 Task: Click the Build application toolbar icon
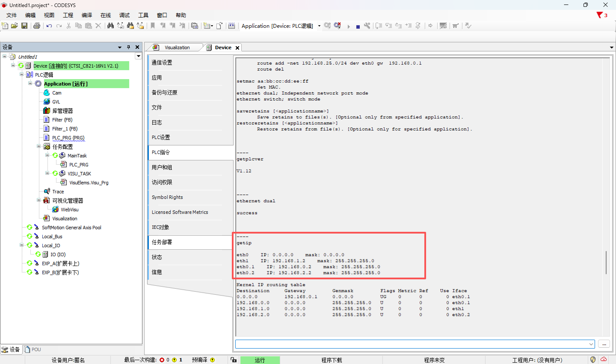[x=232, y=26]
